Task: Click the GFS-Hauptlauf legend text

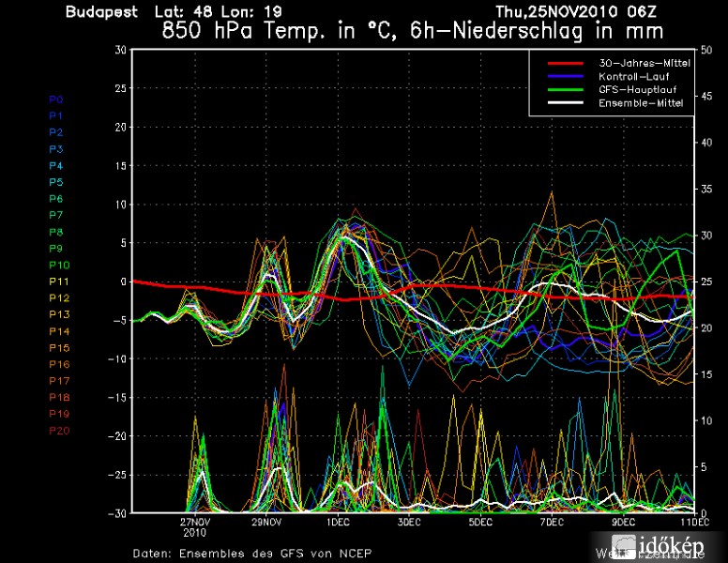Action: 637,90
